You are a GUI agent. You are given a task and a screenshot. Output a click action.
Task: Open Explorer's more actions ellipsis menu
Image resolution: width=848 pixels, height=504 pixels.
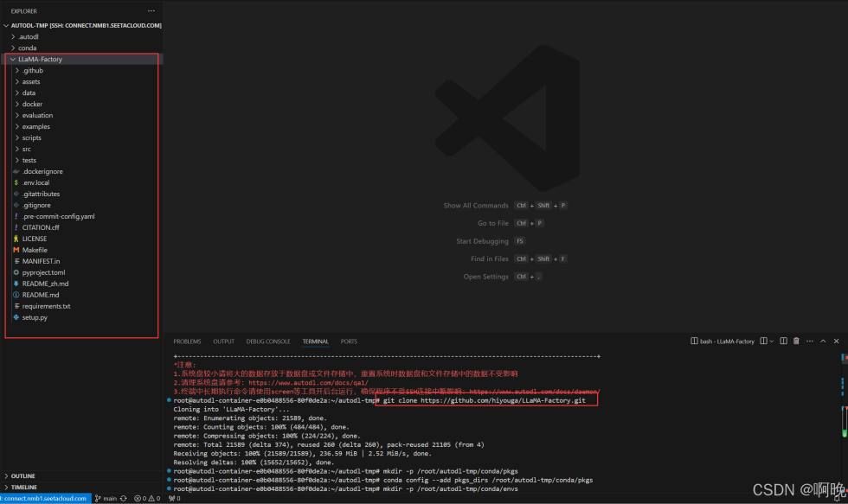pos(151,11)
